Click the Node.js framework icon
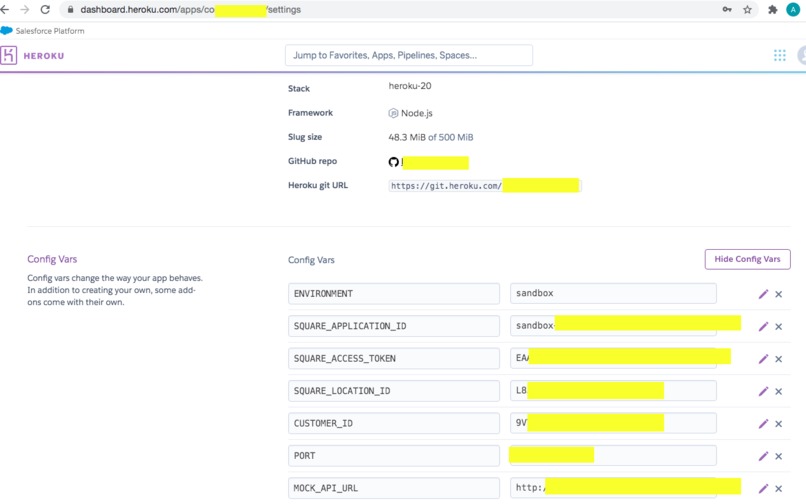The image size is (806, 504). click(x=393, y=113)
